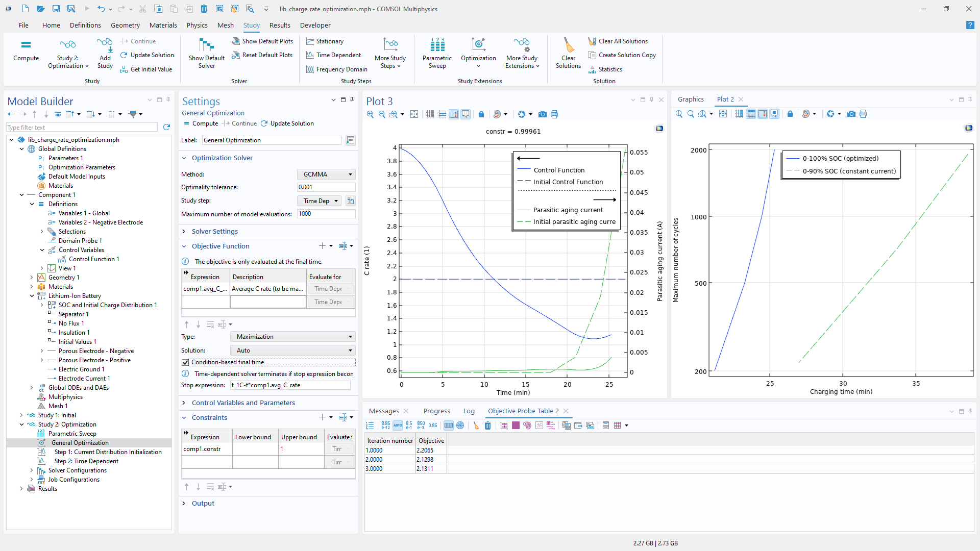Switch to the Log tab
This screenshot has width=980, height=551.
(x=469, y=411)
